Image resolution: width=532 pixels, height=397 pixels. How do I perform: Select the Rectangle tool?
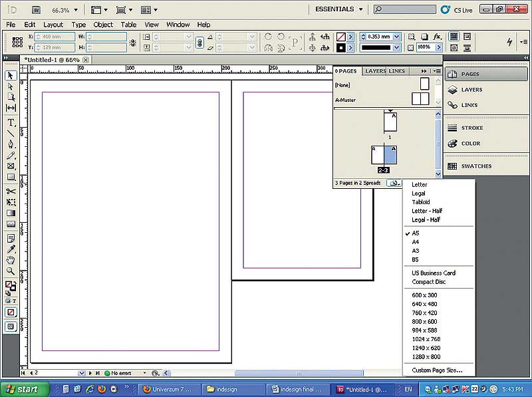(x=11, y=177)
